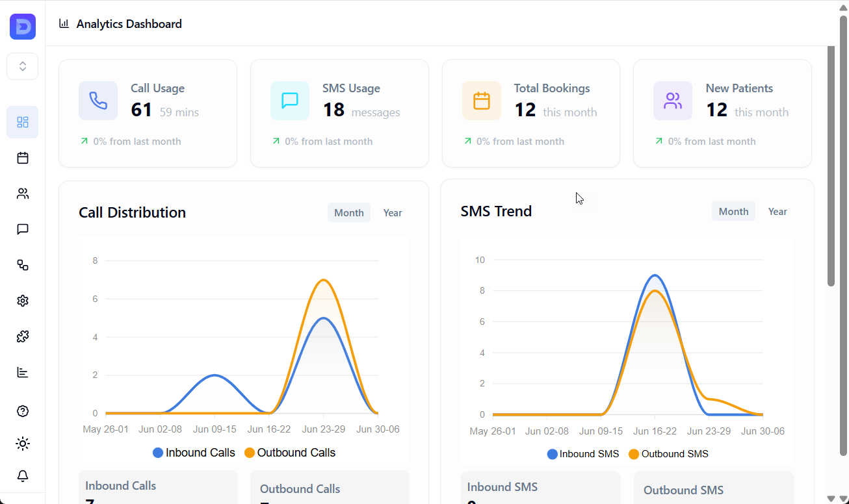This screenshot has height=504, width=849.
Task: Open the Calendar section in the sidebar
Action: tap(22, 158)
